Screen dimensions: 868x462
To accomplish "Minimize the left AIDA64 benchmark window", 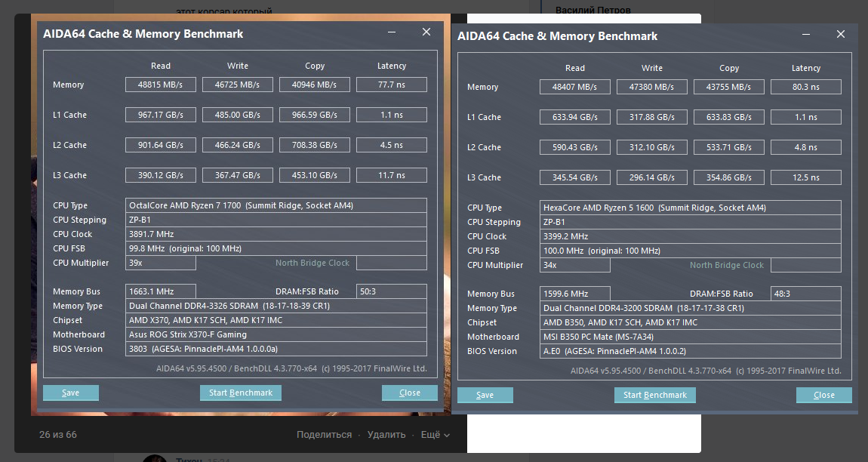I will point(392,32).
